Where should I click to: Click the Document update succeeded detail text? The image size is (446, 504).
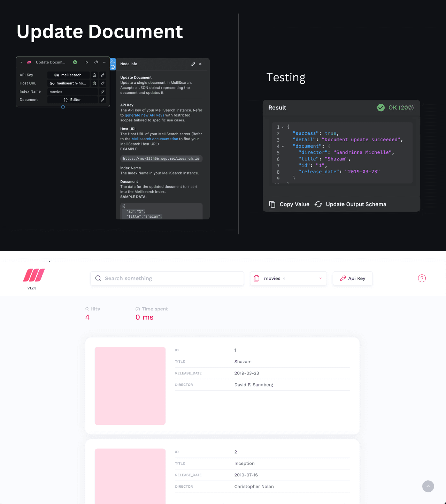point(361,140)
